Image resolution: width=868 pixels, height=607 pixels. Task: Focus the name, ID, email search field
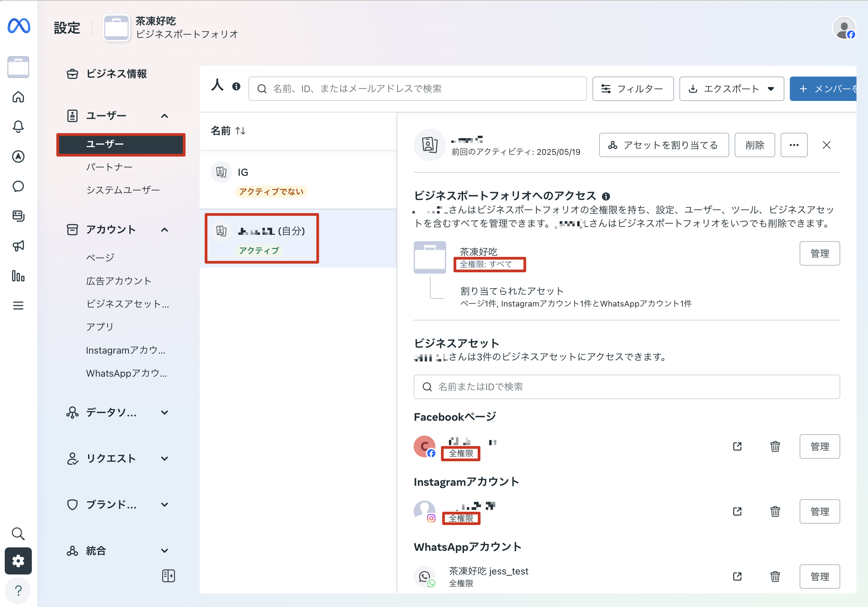pyautogui.click(x=417, y=89)
